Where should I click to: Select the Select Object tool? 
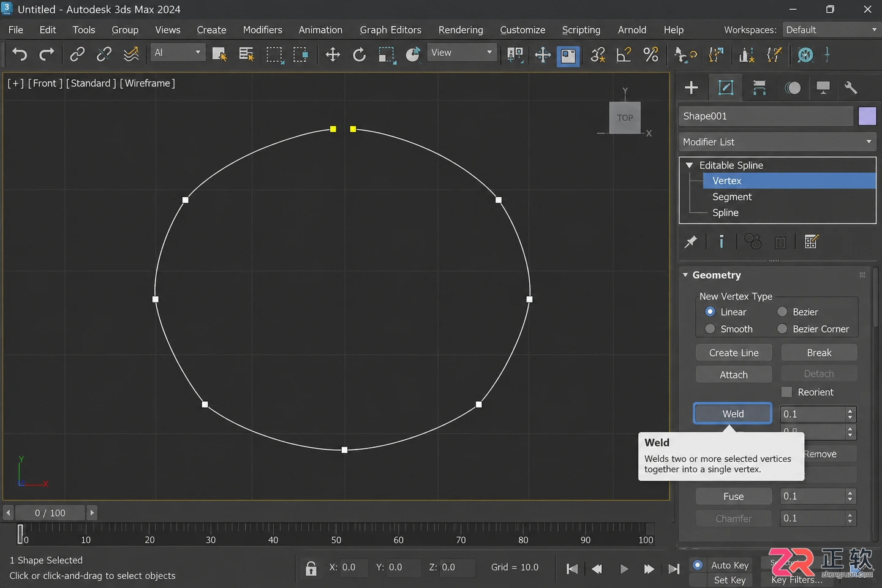219,55
